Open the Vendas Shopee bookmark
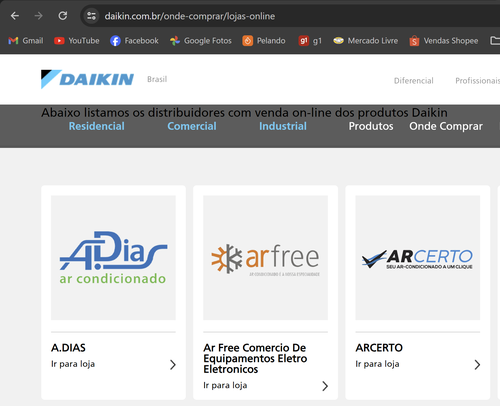The height and width of the screenshot is (406, 500). click(444, 41)
